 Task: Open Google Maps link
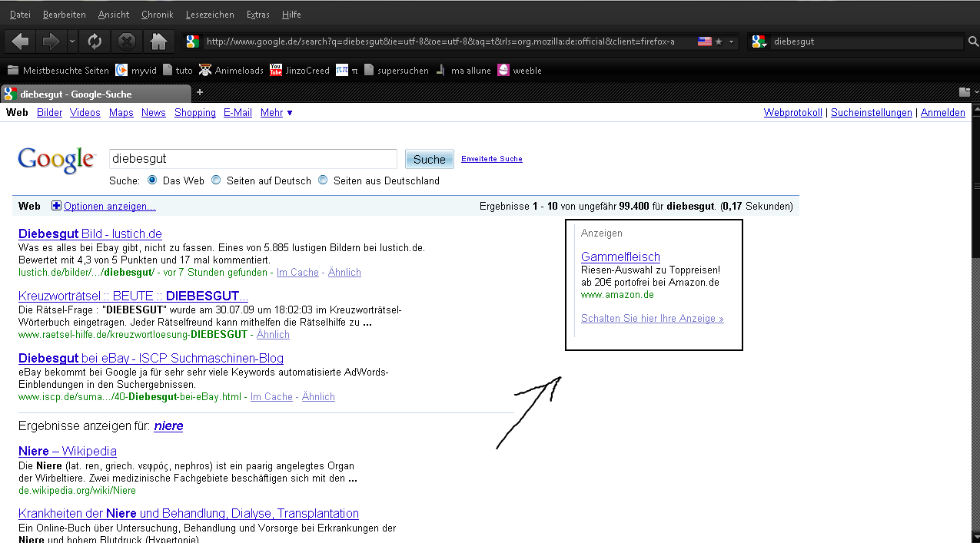[121, 112]
